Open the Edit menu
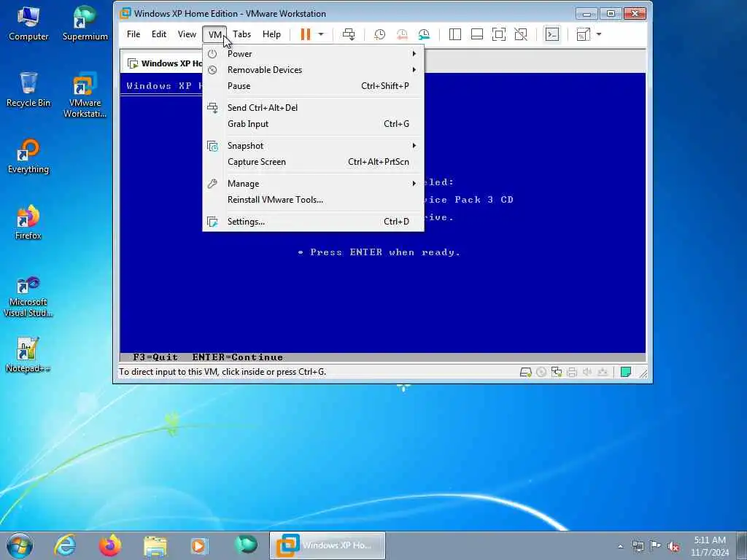Viewport: 747px width, 560px height. click(x=159, y=34)
